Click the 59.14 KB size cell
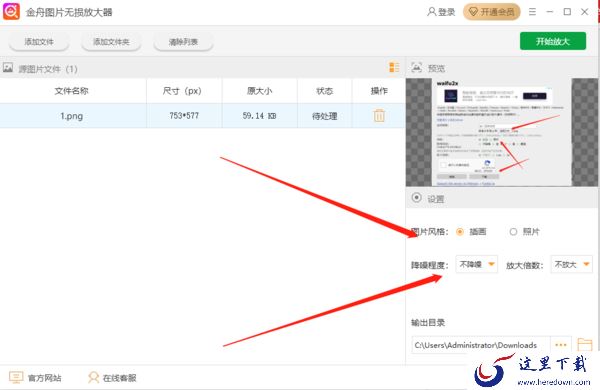The image size is (600, 390). point(259,116)
